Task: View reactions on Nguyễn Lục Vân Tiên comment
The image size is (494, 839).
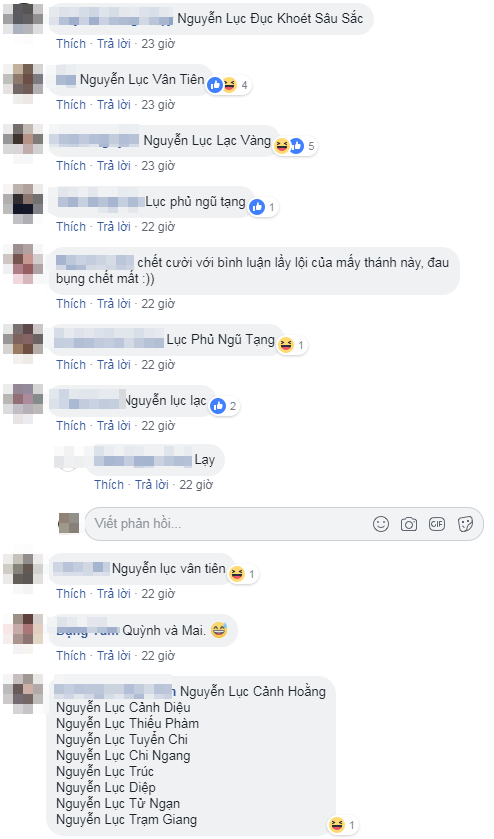Action: (x=230, y=85)
